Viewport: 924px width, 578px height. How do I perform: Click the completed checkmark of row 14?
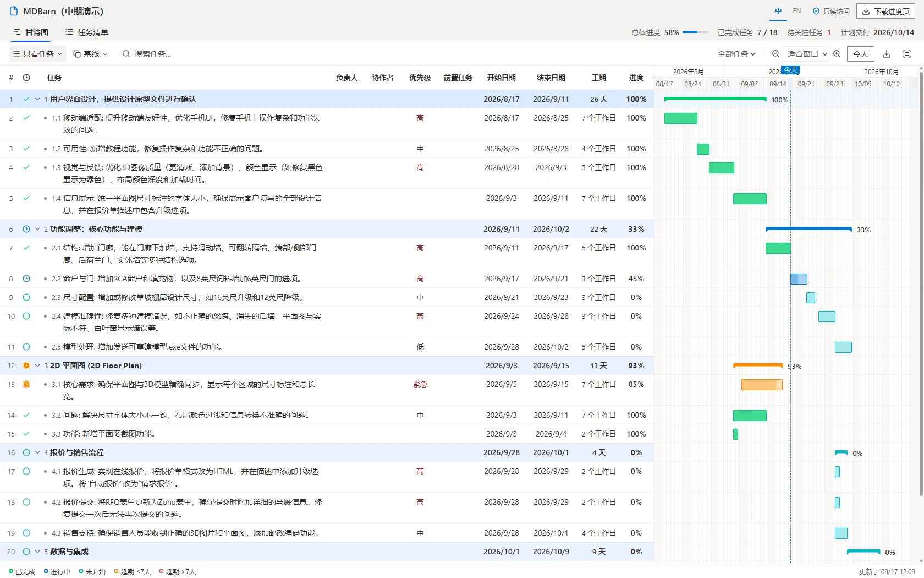pos(26,415)
